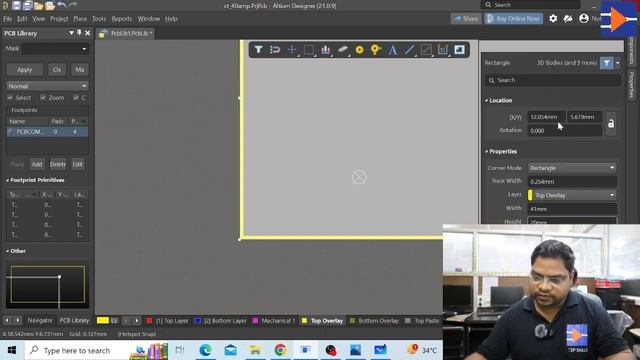The image size is (640, 360).
Task: Open the Tools menu
Action: click(x=99, y=19)
